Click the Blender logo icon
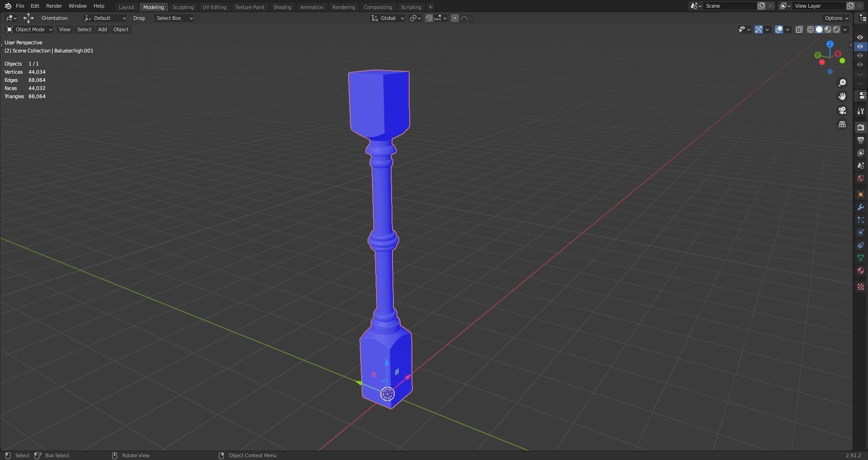 (8, 6)
